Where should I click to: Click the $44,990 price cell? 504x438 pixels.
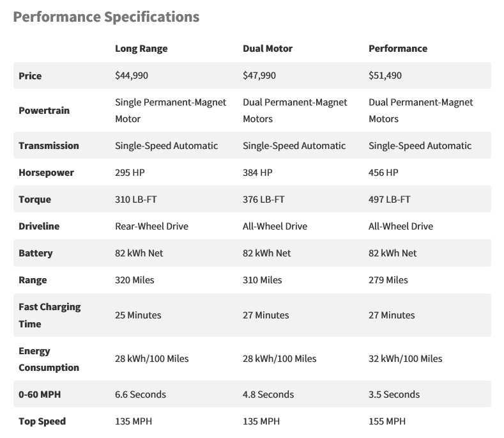coord(132,75)
